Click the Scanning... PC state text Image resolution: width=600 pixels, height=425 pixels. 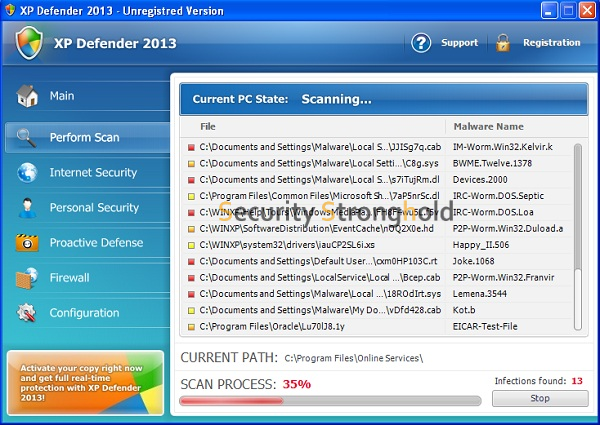click(336, 99)
